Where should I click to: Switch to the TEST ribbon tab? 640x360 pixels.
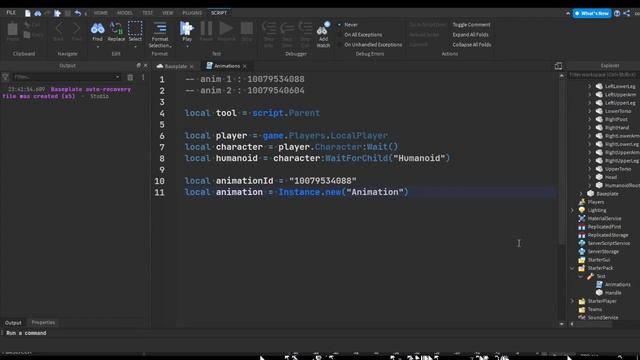(147, 13)
